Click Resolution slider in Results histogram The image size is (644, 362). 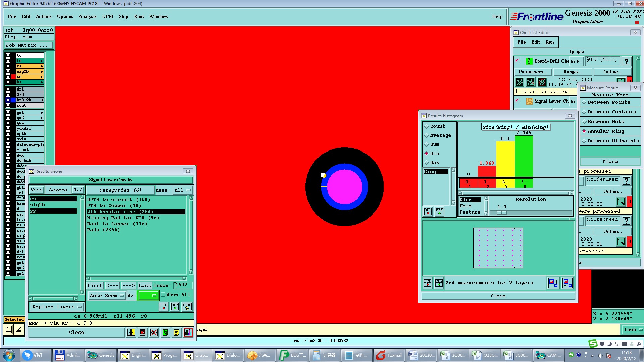531,213
